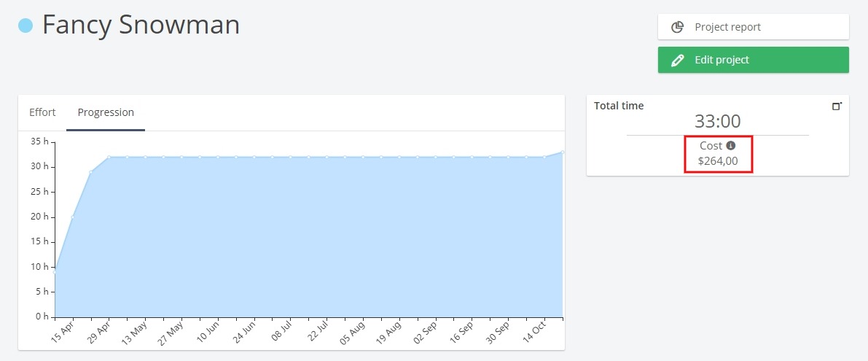Click the first data point at 15 Apr

(x=55, y=272)
